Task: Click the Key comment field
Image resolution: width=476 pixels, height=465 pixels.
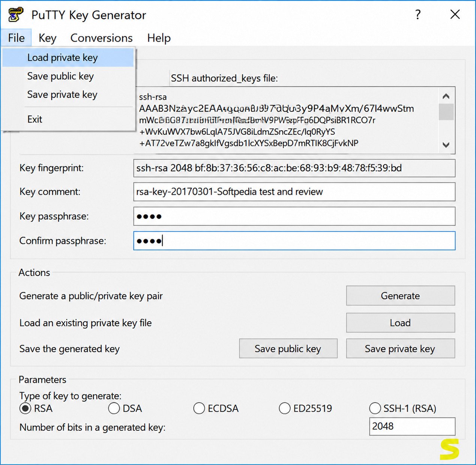Action: (x=294, y=192)
